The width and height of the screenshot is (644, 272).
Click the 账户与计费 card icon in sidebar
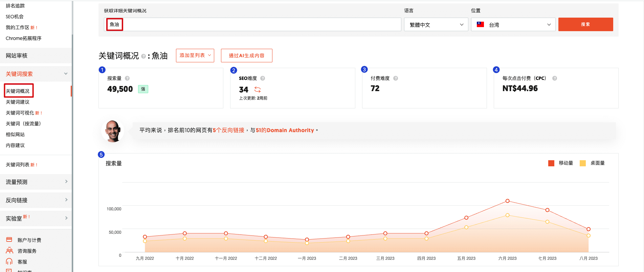point(9,240)
